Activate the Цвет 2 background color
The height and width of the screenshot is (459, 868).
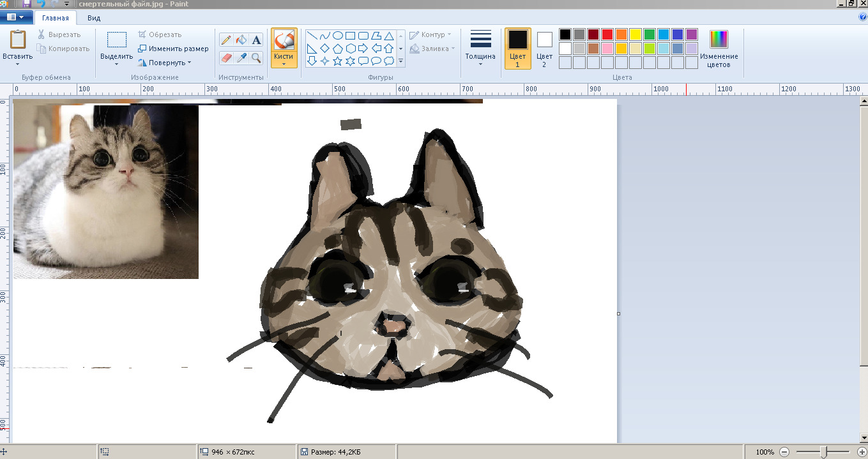tap(544, 48)
